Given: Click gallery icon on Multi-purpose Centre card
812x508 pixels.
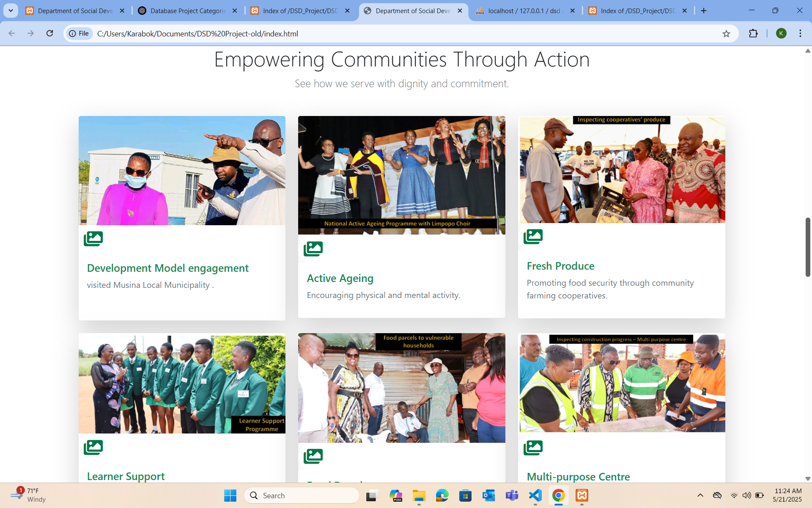Looking at the screenshot, I should 533,447.
